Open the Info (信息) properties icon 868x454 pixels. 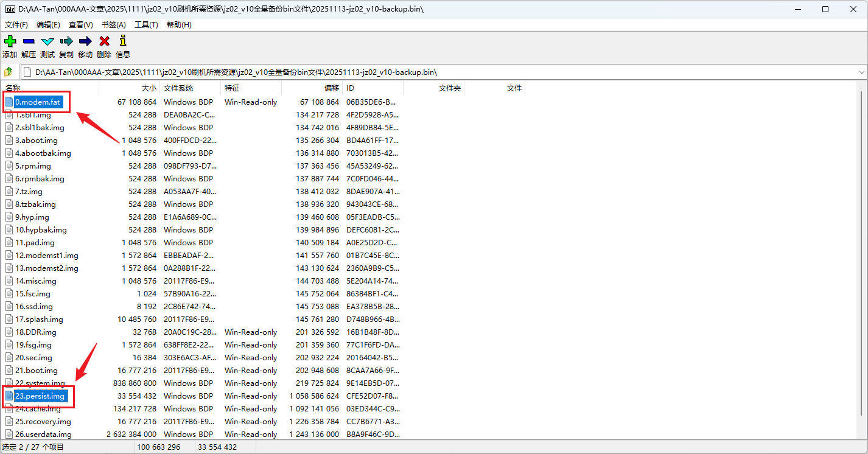point(123,41)
